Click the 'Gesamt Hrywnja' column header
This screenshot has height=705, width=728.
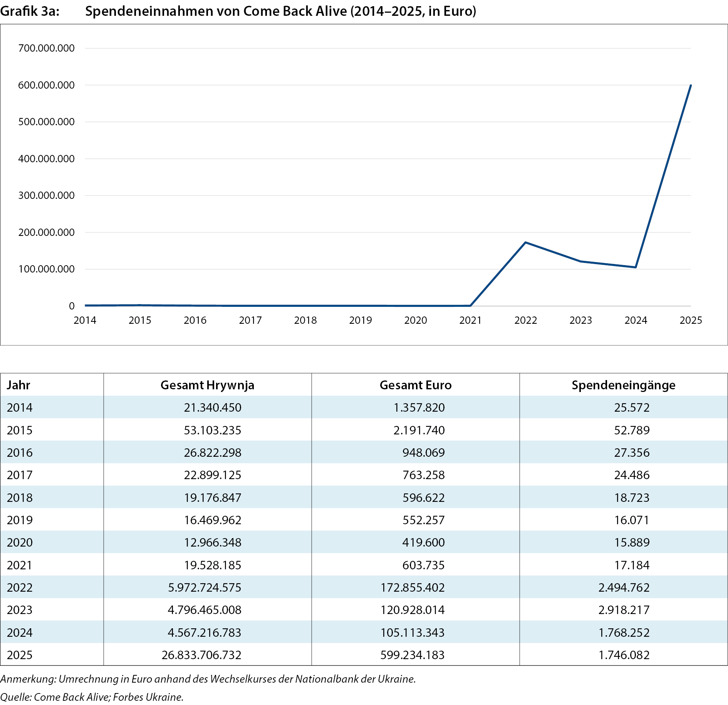coord(207,385)
